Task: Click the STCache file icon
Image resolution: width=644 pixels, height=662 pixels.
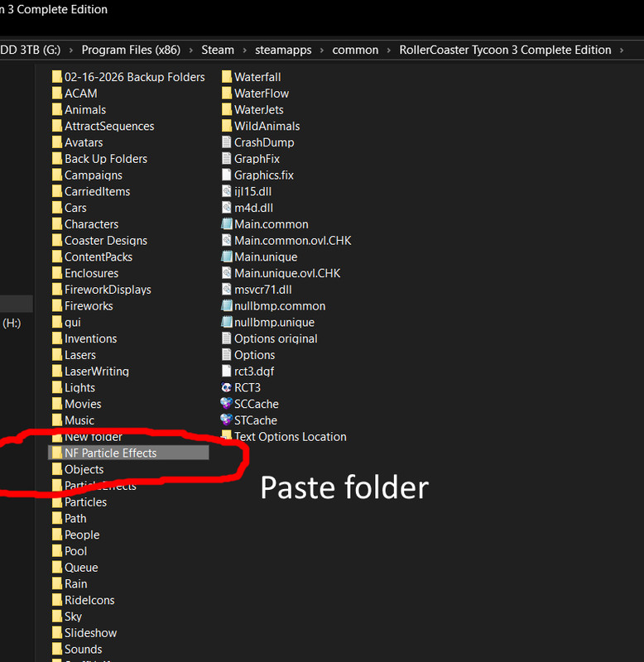Action: click(x=226, y=420)
